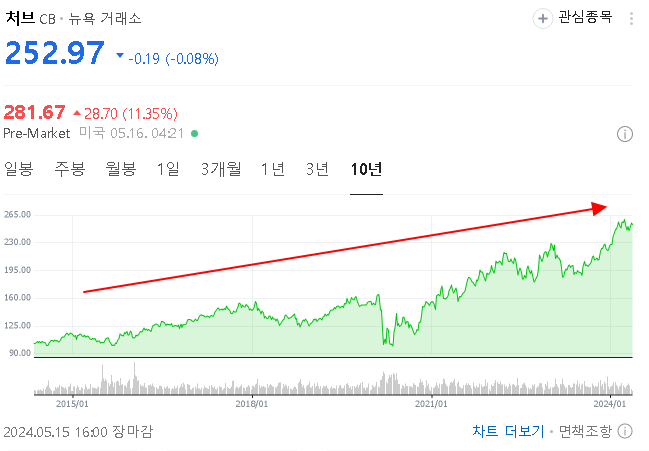
Task: Click the 관심종목 watchlist button label
Action: (585, 17)
